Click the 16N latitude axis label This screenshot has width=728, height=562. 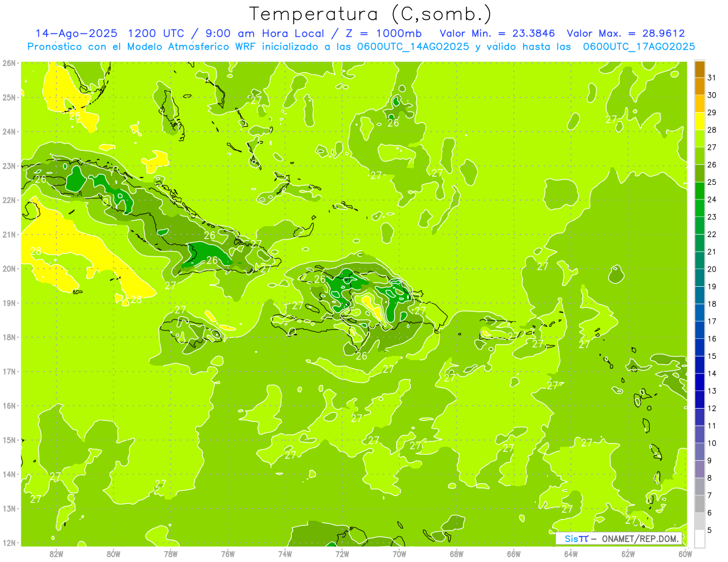(x=8, y=406)
